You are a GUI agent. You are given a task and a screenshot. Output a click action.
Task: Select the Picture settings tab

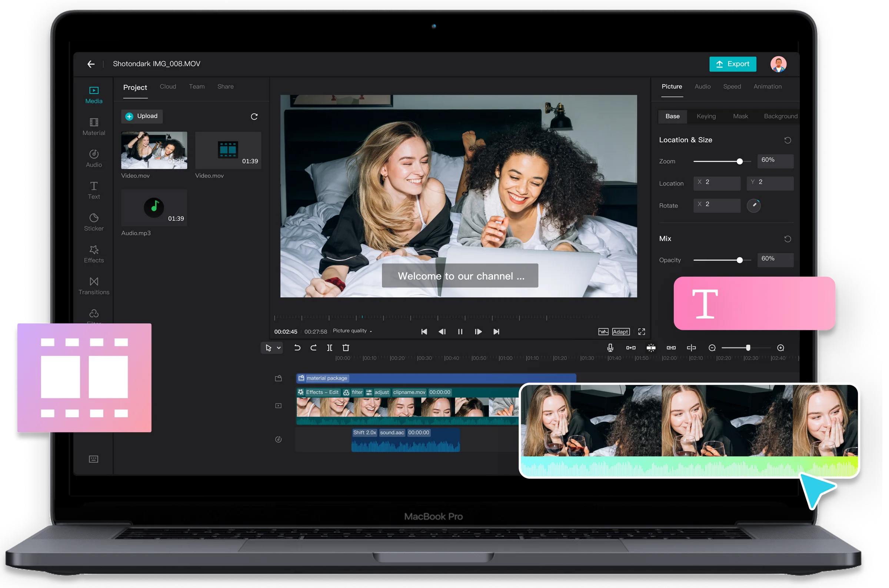coord(672,87)
